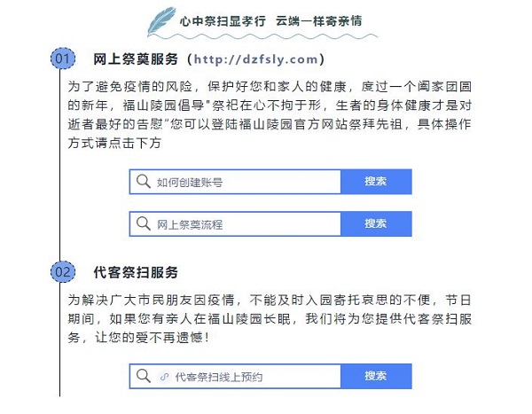The width and height of the screenshot is (532, 414).
Task: Click the paragraph starting with 为解决广大市民朋友
Action: pyautogui.click(x=270, y=318)
